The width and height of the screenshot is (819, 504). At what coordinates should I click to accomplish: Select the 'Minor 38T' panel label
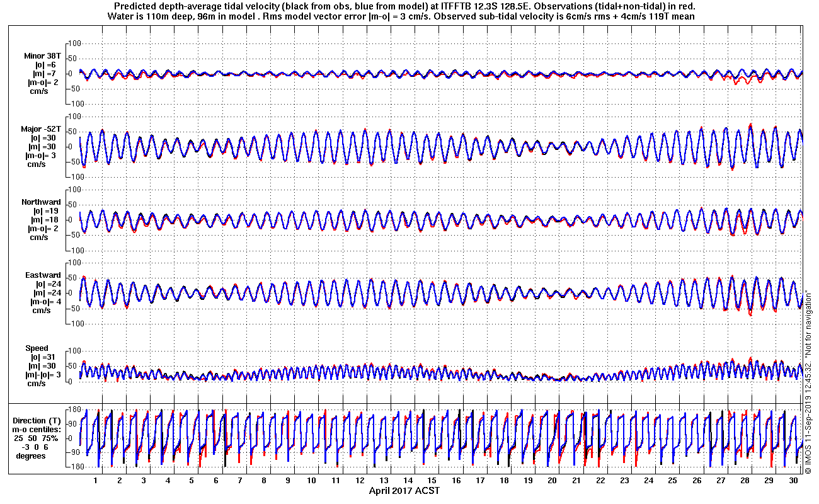43,55
